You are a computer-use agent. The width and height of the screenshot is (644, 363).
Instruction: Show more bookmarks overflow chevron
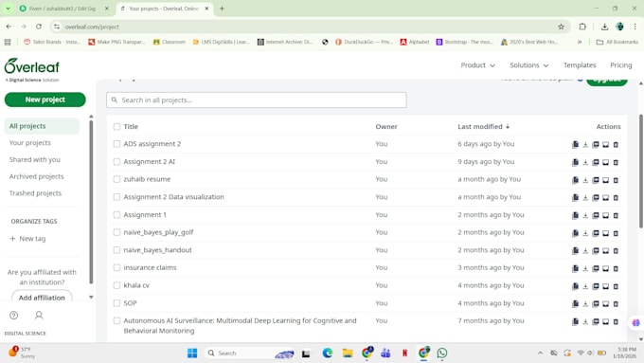579,42
